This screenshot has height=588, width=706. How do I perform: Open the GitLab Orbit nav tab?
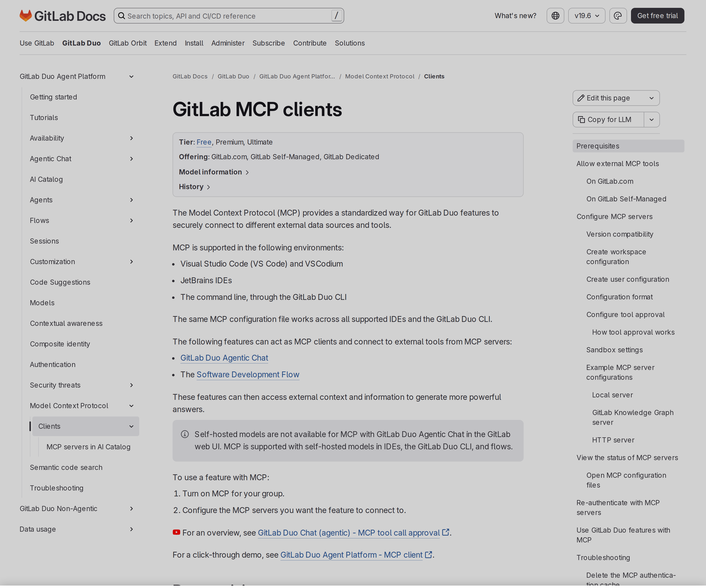(127, 43)
